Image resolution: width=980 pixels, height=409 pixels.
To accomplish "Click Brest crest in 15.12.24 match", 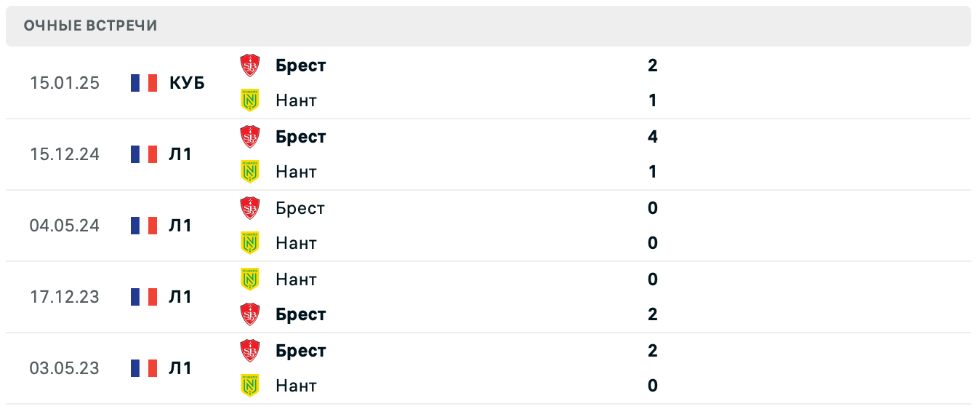I will tap(250, 137).
